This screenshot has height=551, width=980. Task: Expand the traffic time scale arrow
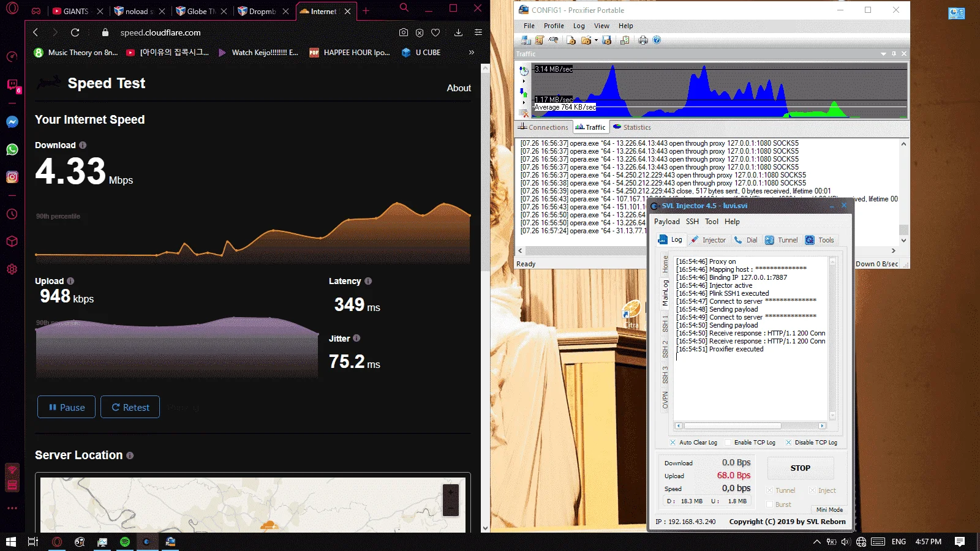(524, 81)
